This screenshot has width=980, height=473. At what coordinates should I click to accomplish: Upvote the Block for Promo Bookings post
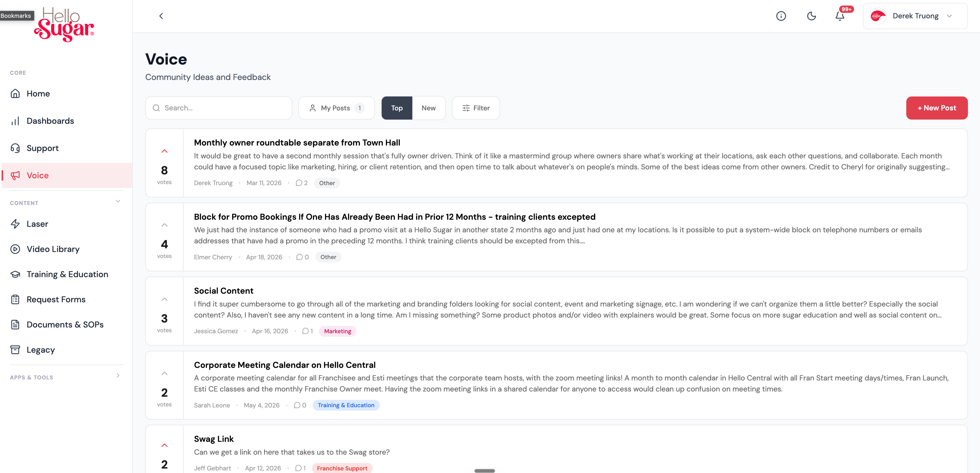[164, 225]
